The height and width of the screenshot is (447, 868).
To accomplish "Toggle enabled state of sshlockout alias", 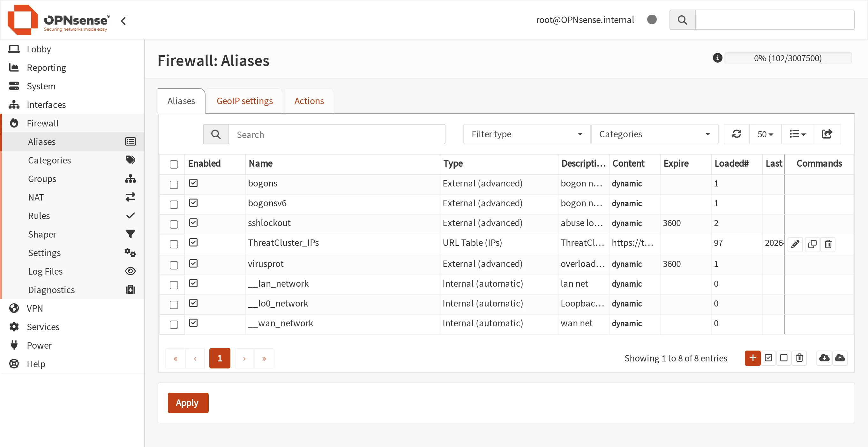I will tap(193, 223).
